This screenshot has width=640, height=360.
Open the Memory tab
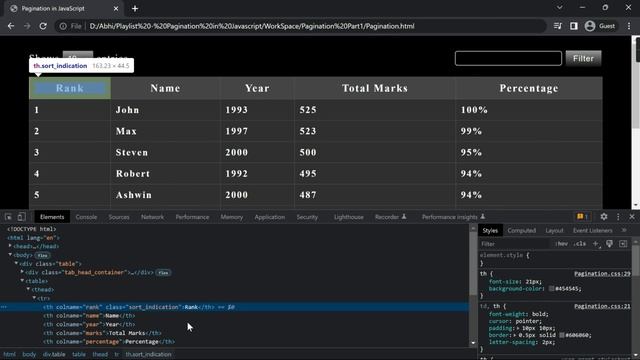click(231, 217)
